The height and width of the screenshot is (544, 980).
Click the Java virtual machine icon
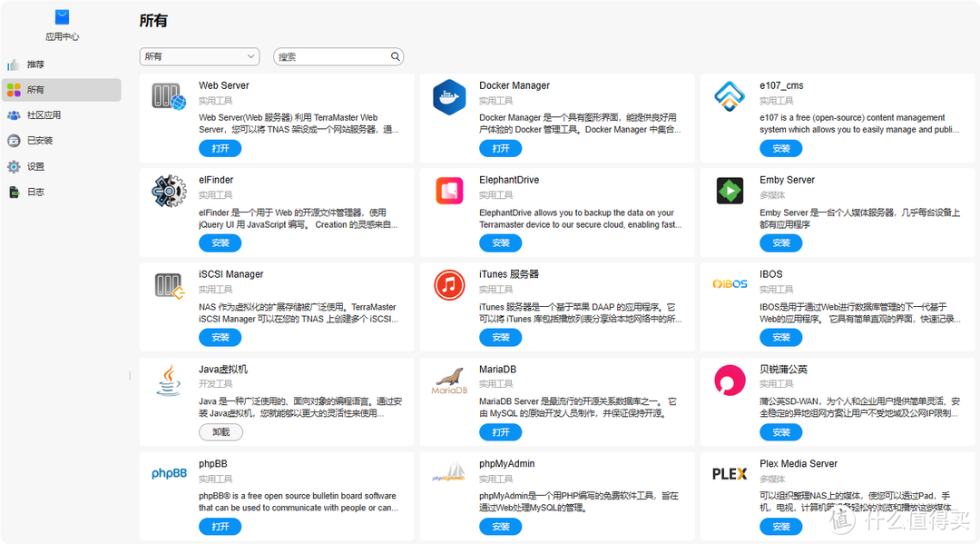[169, 381]
